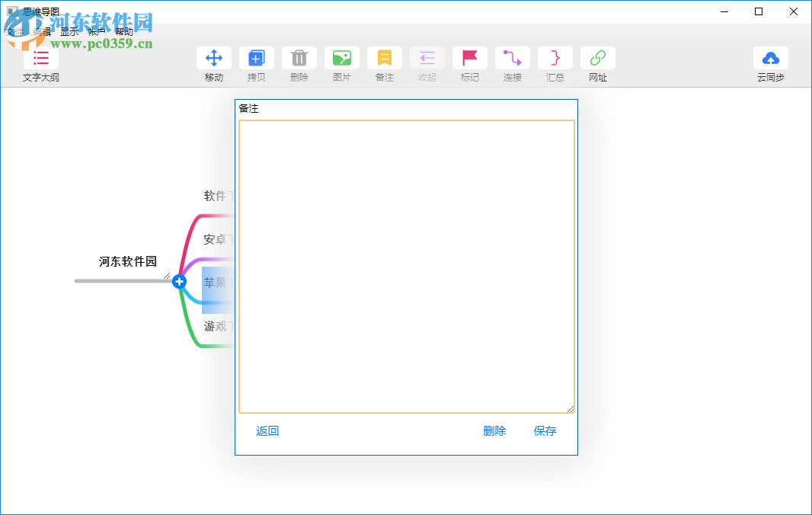The width and height of the screenshot is (812, 515).
Task: Click the Summary (汇总) icon
Action: tap(555, 58)
